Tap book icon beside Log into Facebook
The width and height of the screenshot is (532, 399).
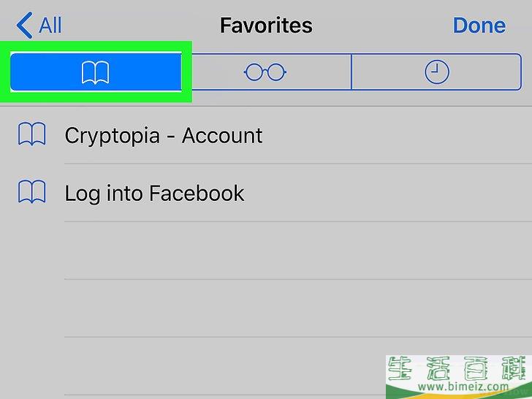[31, 191]
